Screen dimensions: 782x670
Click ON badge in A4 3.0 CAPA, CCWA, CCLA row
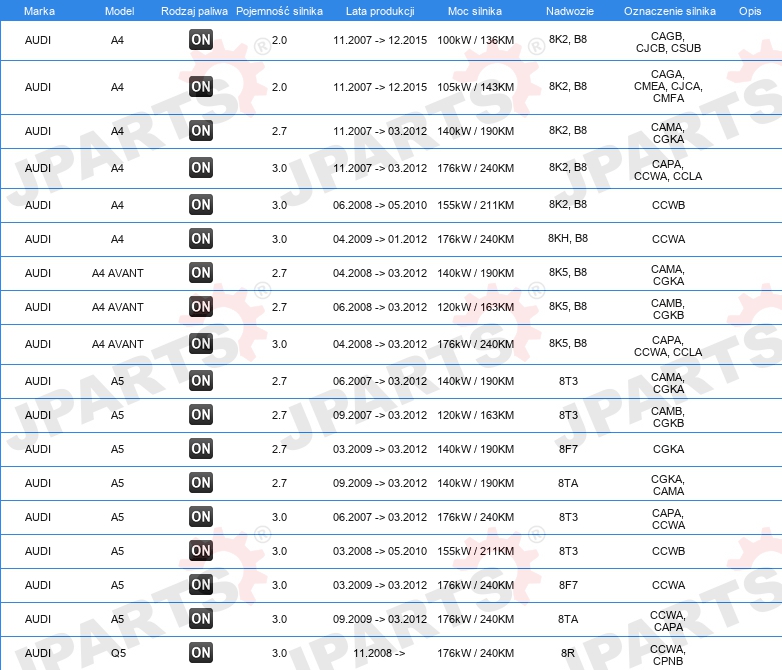click(201, 168)
